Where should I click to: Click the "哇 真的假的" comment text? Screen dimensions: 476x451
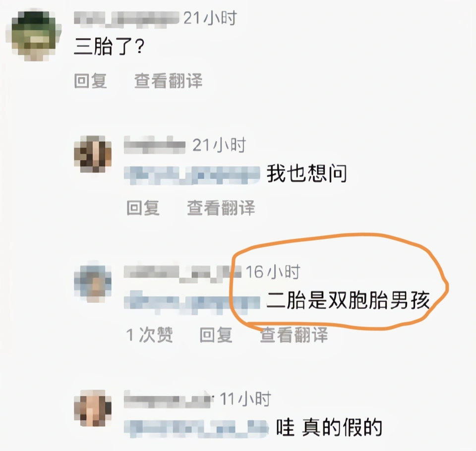click(329, 427)
